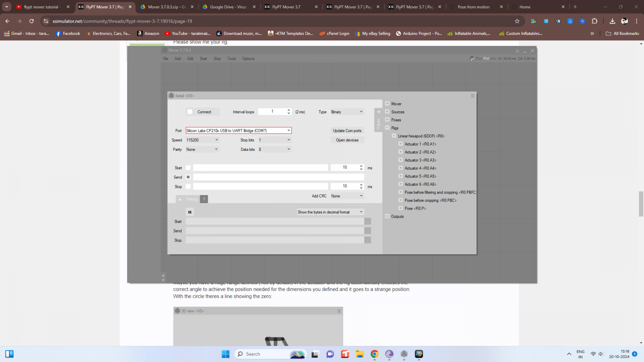This screenshot has height=362, width=644.
Task: Click the Windows Start button
Action: tap(225, 354)
